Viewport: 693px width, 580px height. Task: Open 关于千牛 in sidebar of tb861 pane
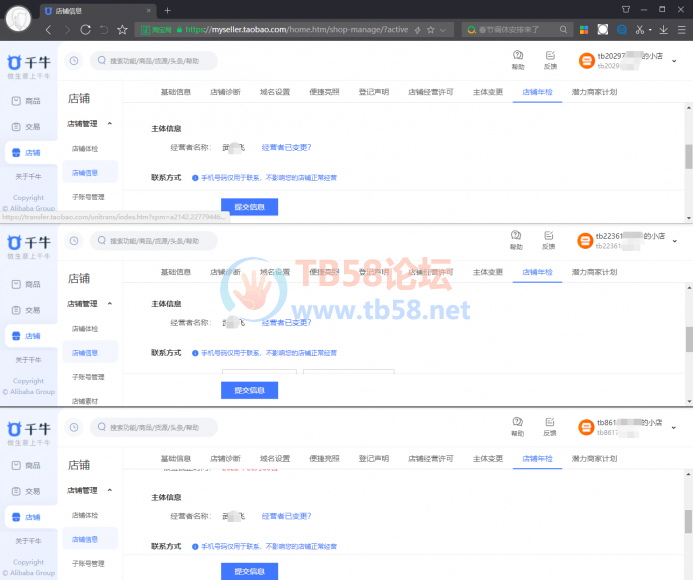pyautogui.click(x=28, y=541)
